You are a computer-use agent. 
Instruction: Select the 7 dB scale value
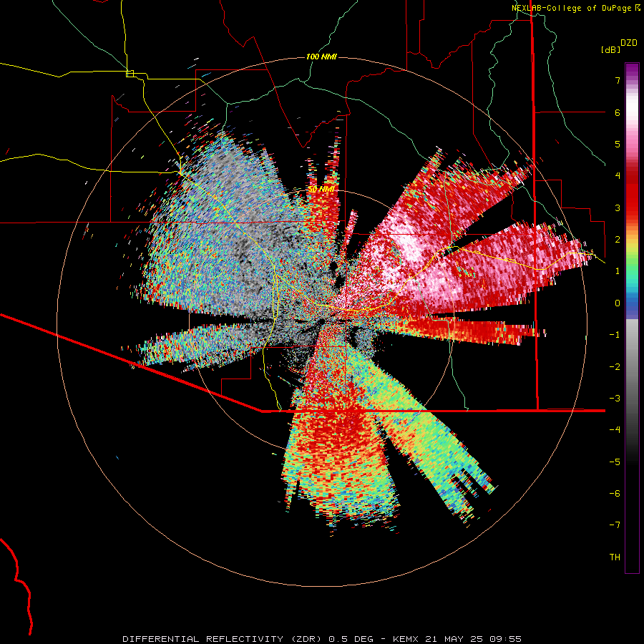(618, 80)
